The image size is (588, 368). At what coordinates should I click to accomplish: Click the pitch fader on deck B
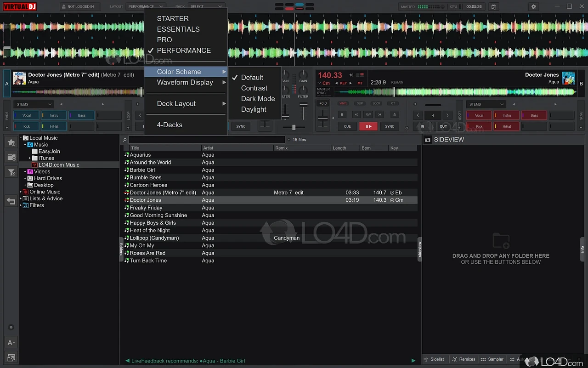[323, 119]
